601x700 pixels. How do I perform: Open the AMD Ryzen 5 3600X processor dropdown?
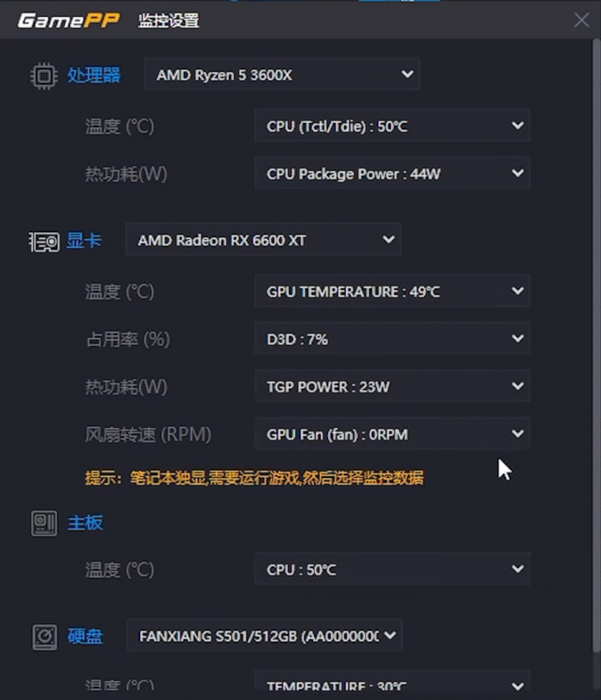[x=282, y=74]
